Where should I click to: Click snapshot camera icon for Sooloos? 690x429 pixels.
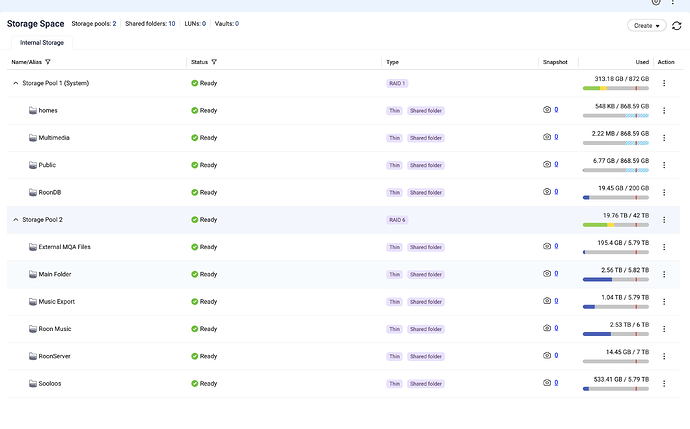(x=547, y=382)
